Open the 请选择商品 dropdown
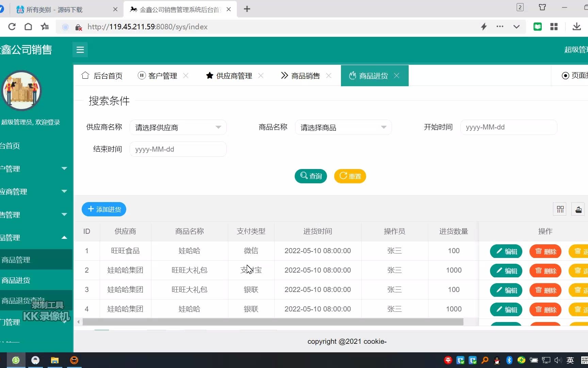Screen dimensions: 588x368 (x=343, y=127)
